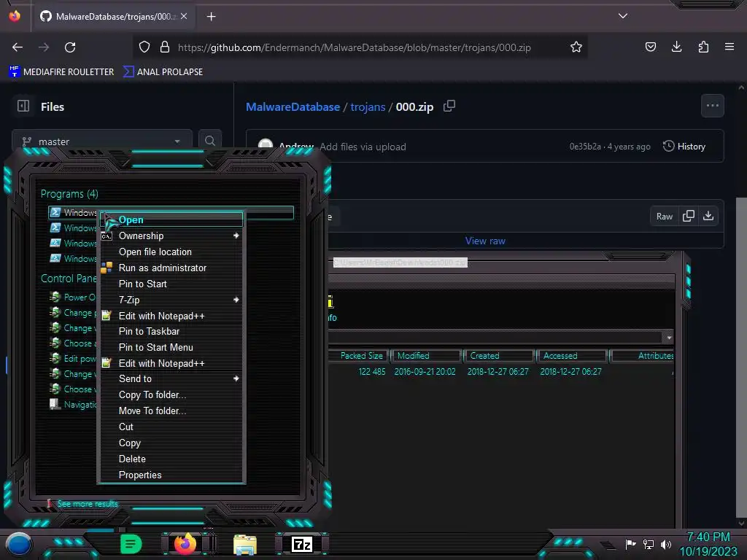Viewport: 747px width, 560px height.
Task: Open the file History link
Action: (x=684, y=147)
